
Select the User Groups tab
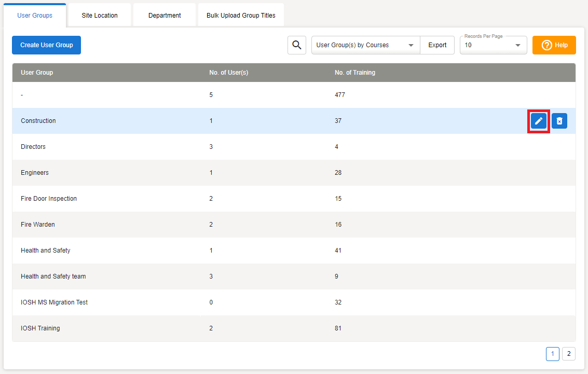point(35,16)
